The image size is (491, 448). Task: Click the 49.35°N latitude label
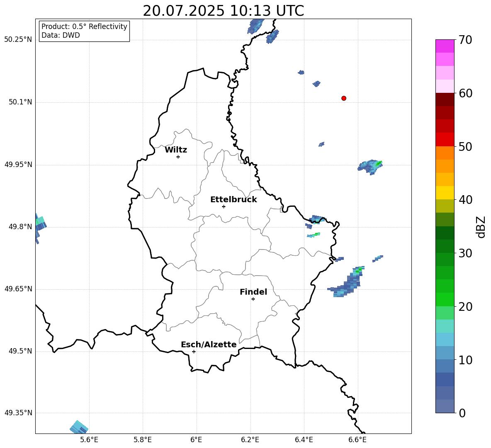coord(18,413)
